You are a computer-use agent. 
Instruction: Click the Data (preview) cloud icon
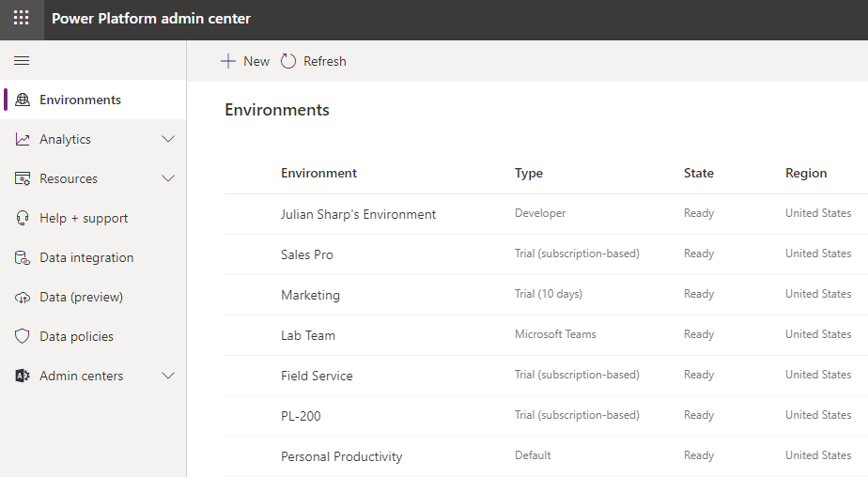23,298
